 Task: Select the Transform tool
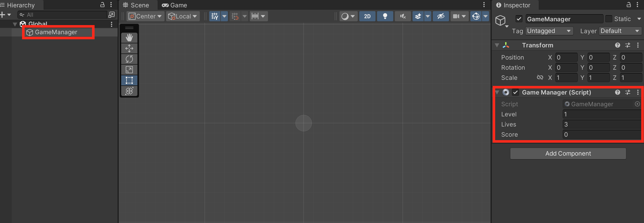coord(129,91)
